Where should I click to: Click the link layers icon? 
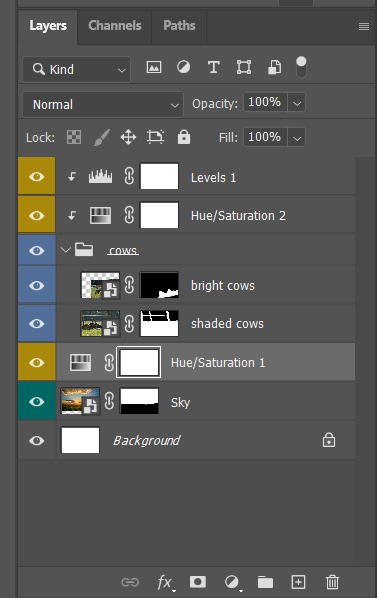130,582
